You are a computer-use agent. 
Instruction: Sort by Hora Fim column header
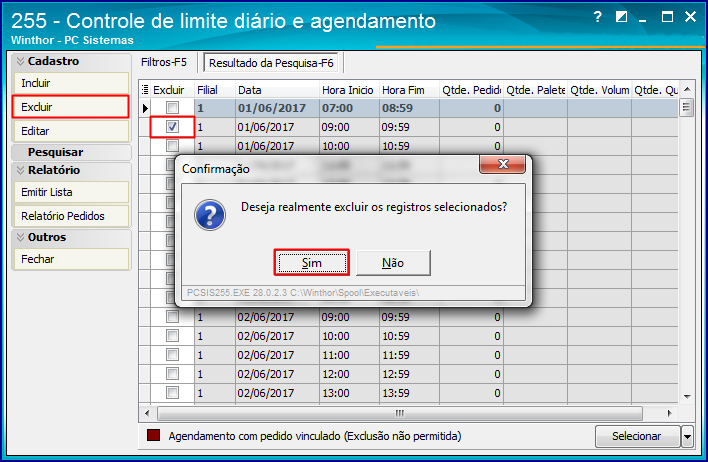[x=409, y=90]
